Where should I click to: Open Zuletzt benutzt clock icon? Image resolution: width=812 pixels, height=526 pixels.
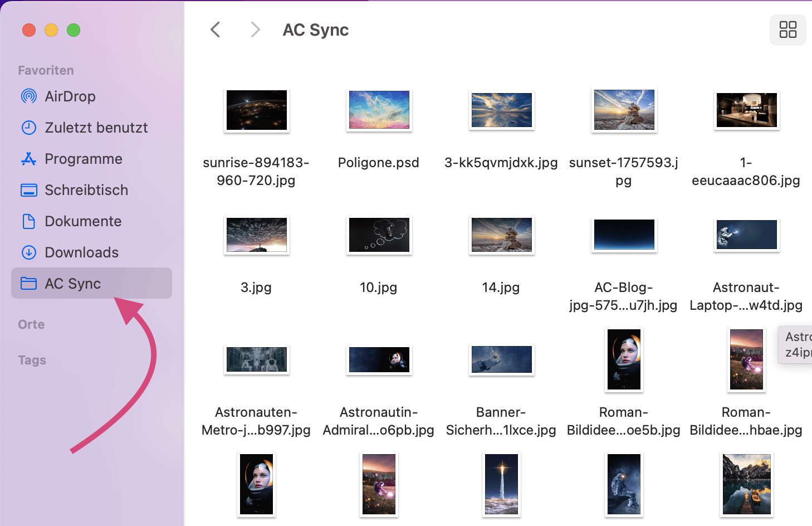click(x=29, y=128)
